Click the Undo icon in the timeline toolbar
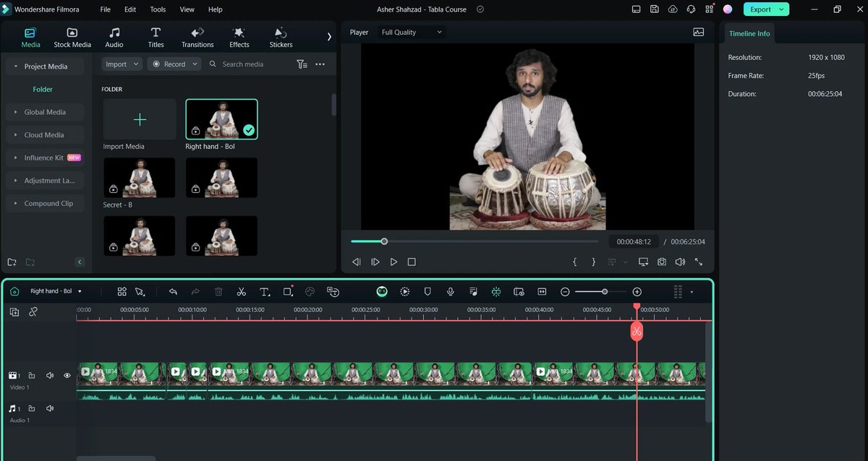The image size is (868, 461). pos(174,291)
